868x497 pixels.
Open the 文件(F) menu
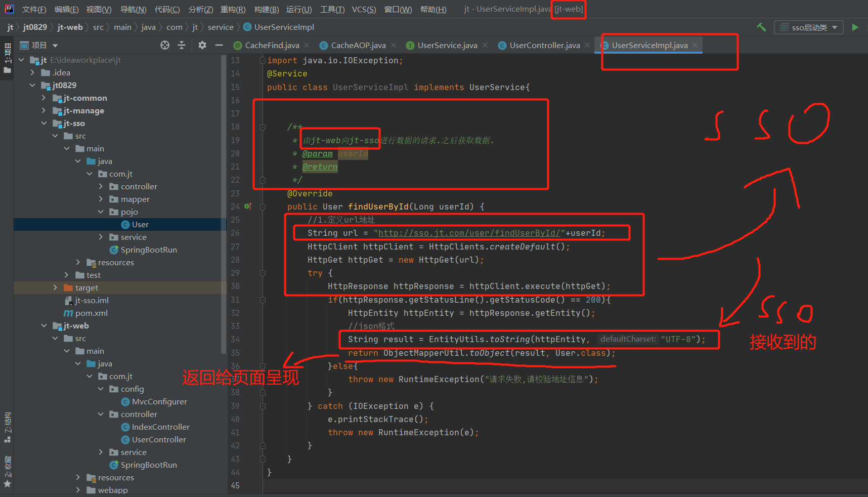point(34,10)
